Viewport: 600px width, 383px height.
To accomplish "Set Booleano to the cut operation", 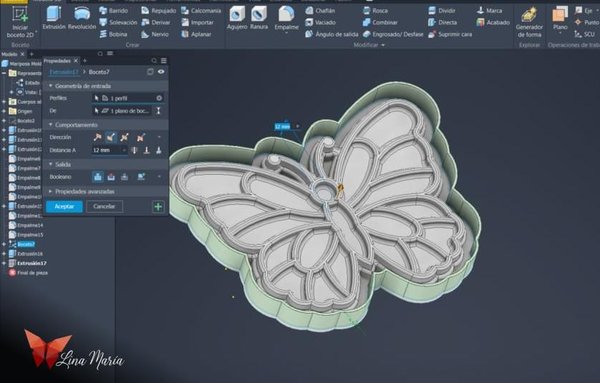I will 111,177.
